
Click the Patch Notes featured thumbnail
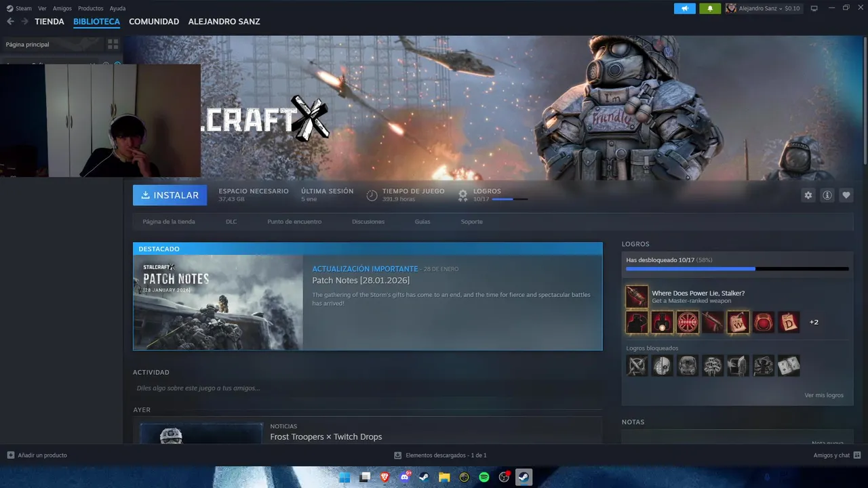[x=218, y=302]
